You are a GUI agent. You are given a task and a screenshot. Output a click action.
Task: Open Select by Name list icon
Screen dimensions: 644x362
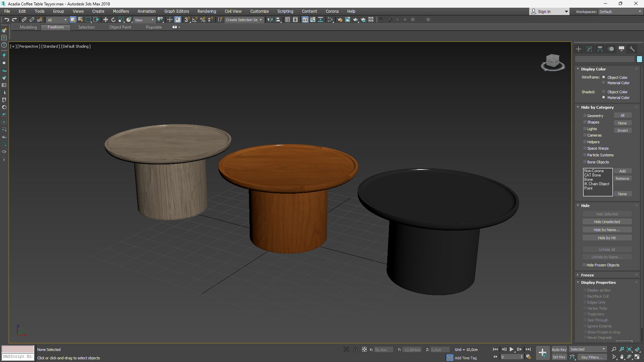(81, 20)
